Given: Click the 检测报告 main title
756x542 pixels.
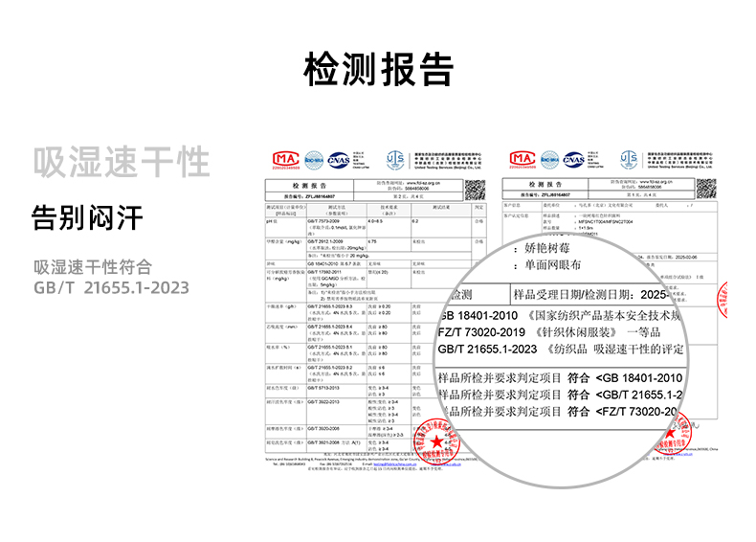Looking at the screenshot, I should click(379, 70).
